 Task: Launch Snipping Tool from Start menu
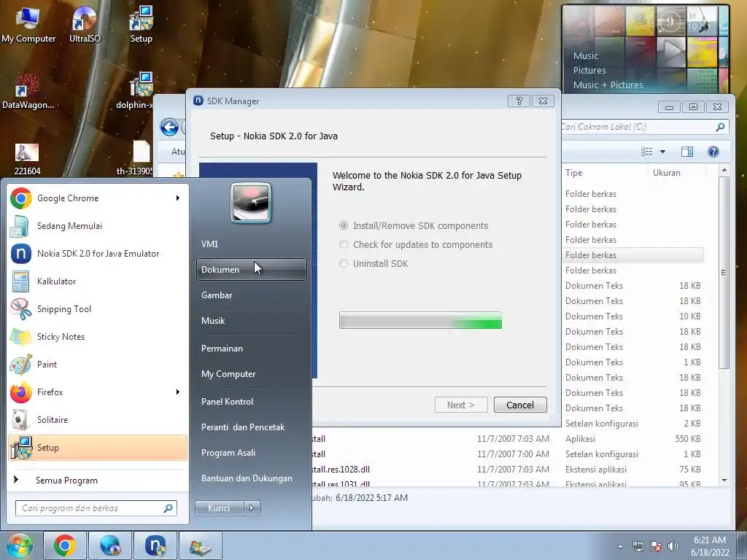[x=98, y=308]
